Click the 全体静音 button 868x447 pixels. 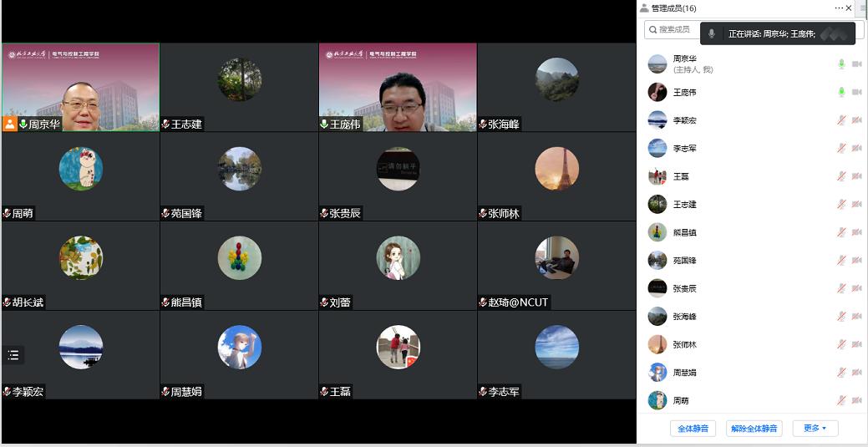pyautogui.click(x=693, y=429)
